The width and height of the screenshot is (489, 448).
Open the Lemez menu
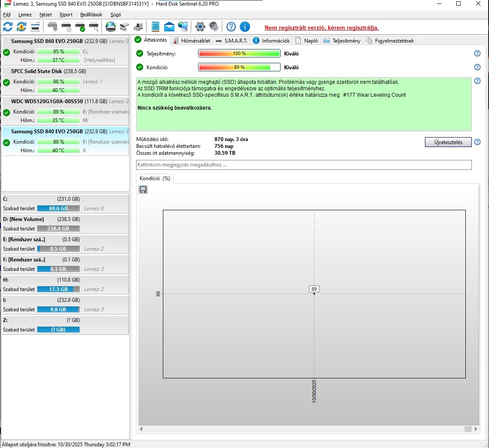[x=25, y=15]
